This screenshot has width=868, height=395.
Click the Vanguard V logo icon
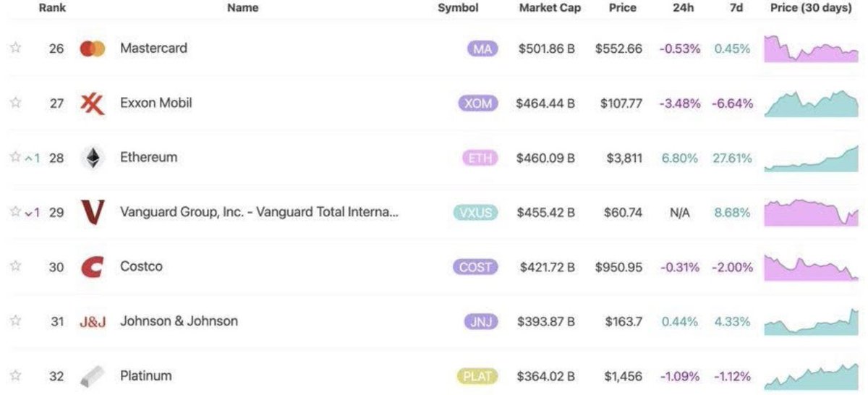tap(93, 212)
